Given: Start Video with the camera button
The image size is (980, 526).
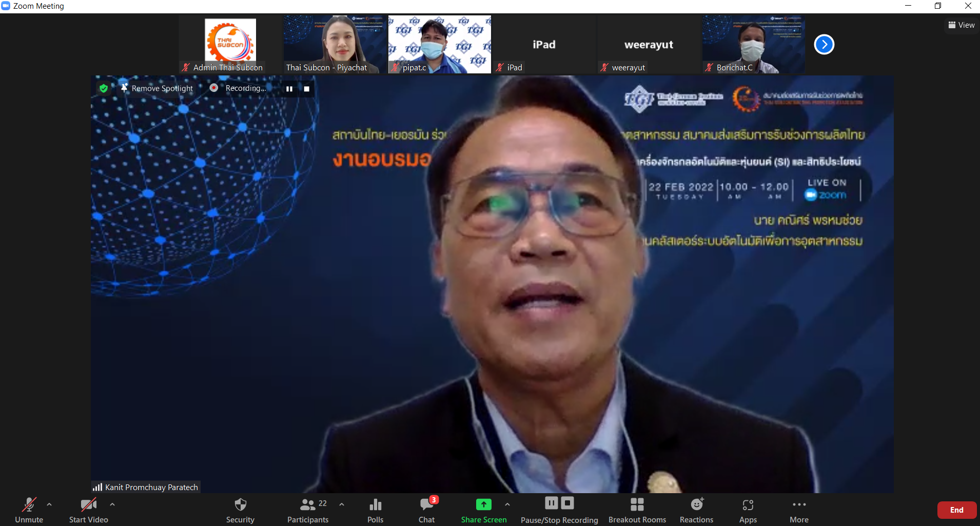Looking at the screenshot, I should pos(88,510).
